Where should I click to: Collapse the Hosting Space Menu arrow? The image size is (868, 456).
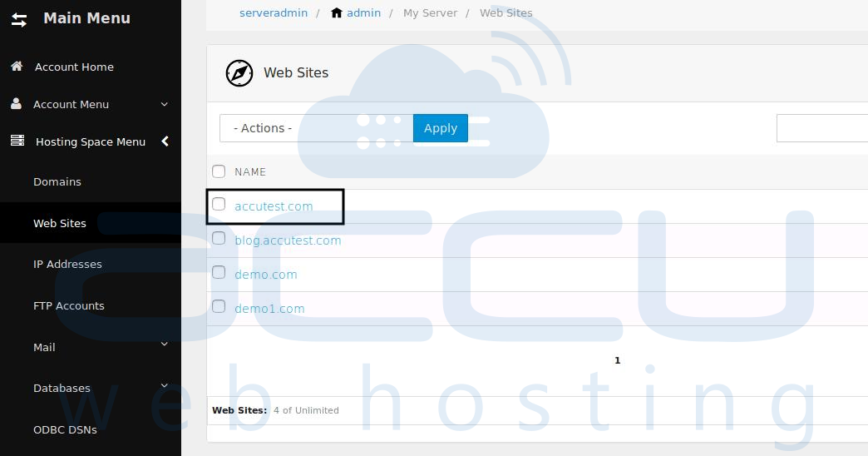165,141
